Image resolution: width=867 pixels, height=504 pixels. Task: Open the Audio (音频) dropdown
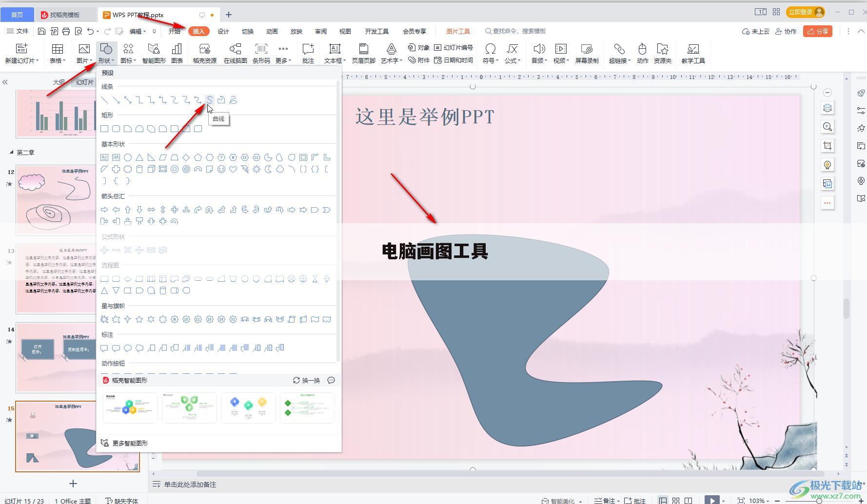pos(539,60)
